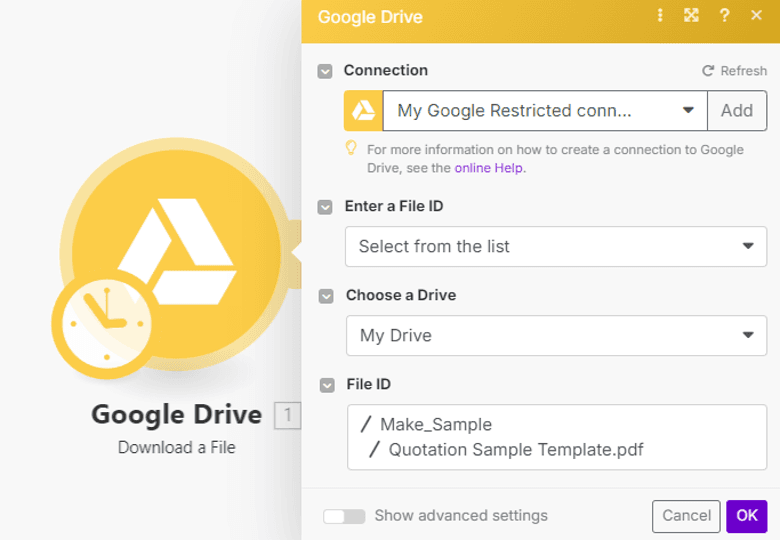This screenshot has width=780, height=540.
Task: Refresh the connection list
Action: [734, 71]
